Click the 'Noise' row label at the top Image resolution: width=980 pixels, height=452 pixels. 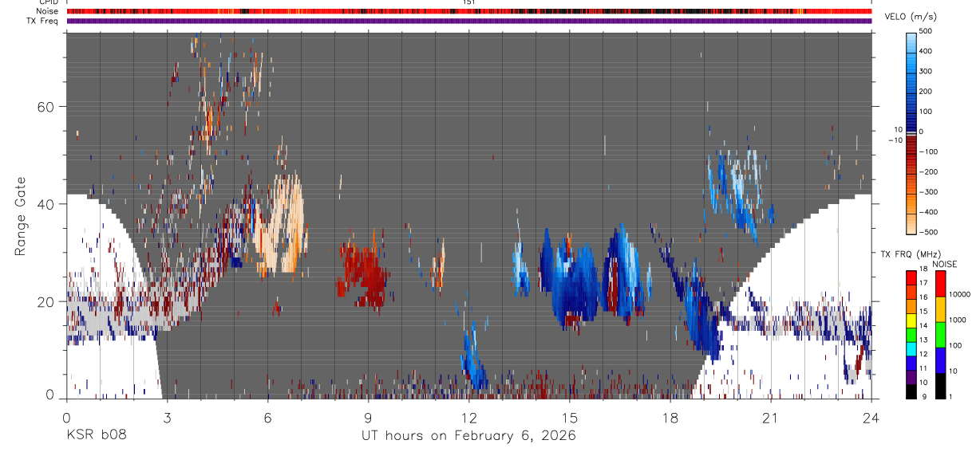(49, 11)
